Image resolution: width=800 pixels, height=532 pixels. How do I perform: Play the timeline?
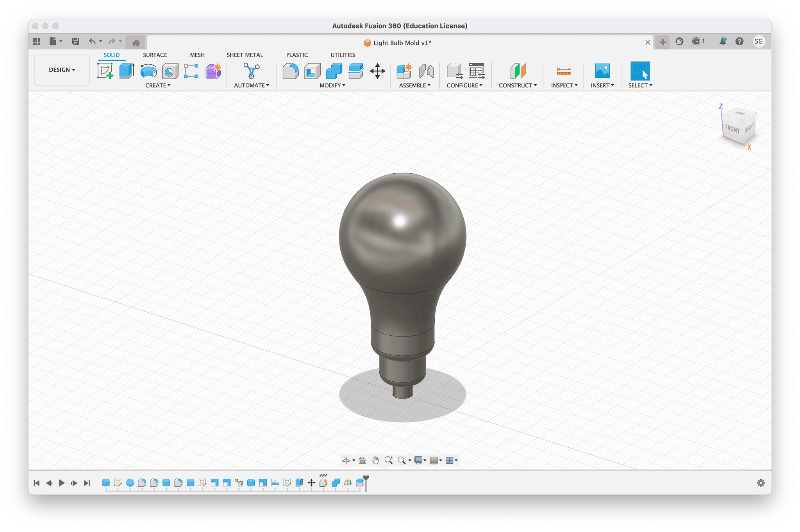click(62, 483)
